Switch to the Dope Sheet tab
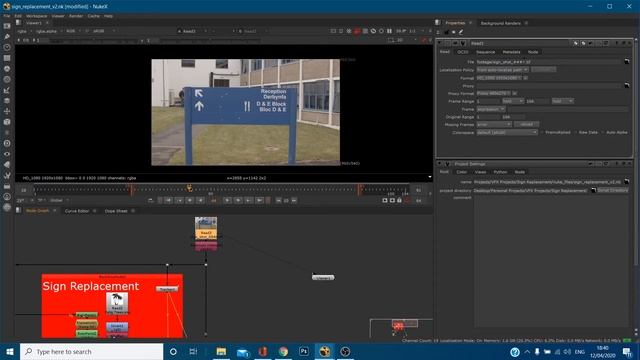 [x=116, y=211]
